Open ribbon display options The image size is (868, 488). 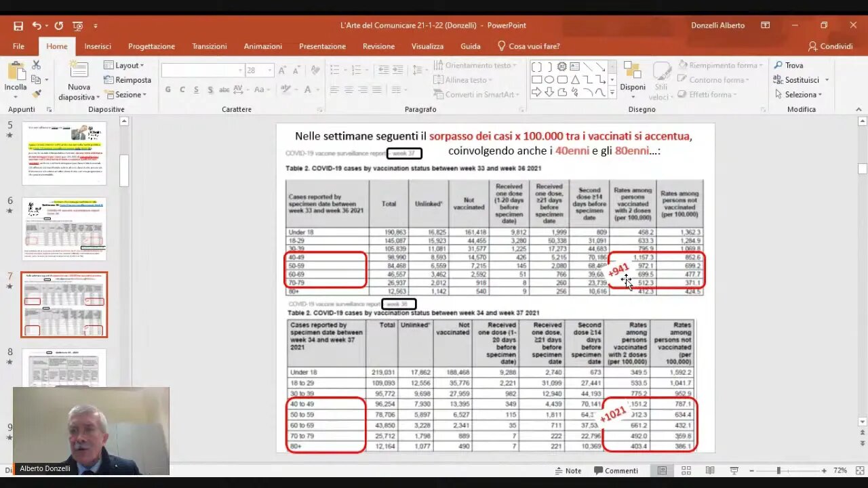click(766, 26)
